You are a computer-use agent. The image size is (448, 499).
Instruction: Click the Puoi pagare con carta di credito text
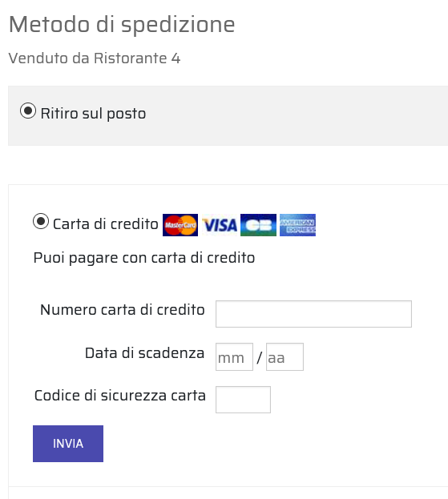pos(144,258)
